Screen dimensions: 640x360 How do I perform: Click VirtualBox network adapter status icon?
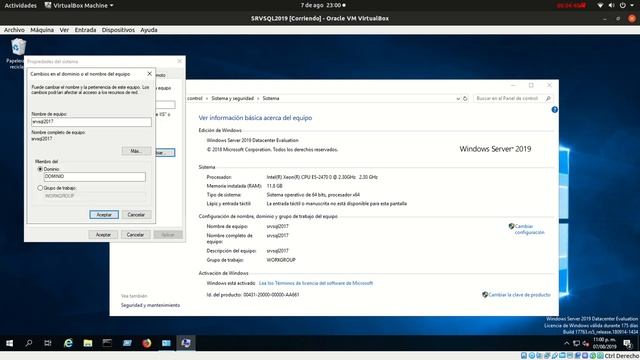click(547, 356)
